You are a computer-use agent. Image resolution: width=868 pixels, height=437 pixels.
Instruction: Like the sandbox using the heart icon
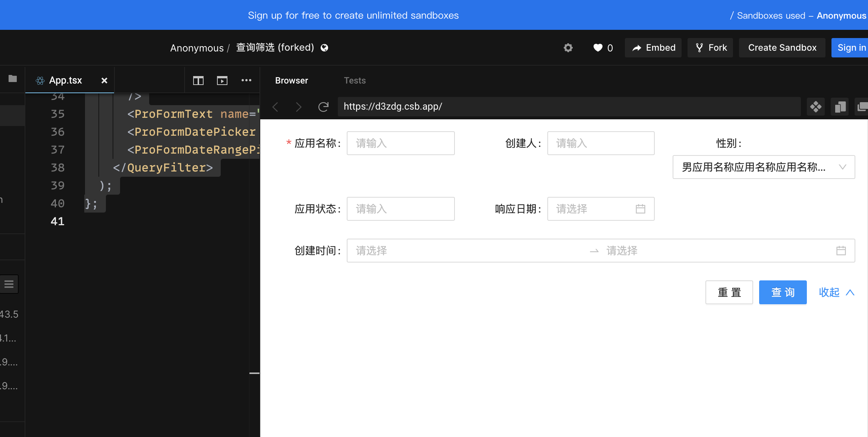[597, 48]
